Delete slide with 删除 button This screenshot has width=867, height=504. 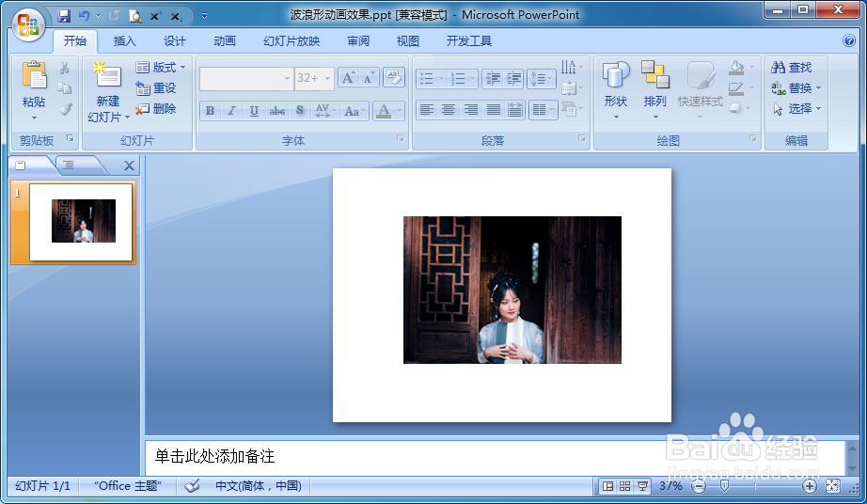point(156,108)
